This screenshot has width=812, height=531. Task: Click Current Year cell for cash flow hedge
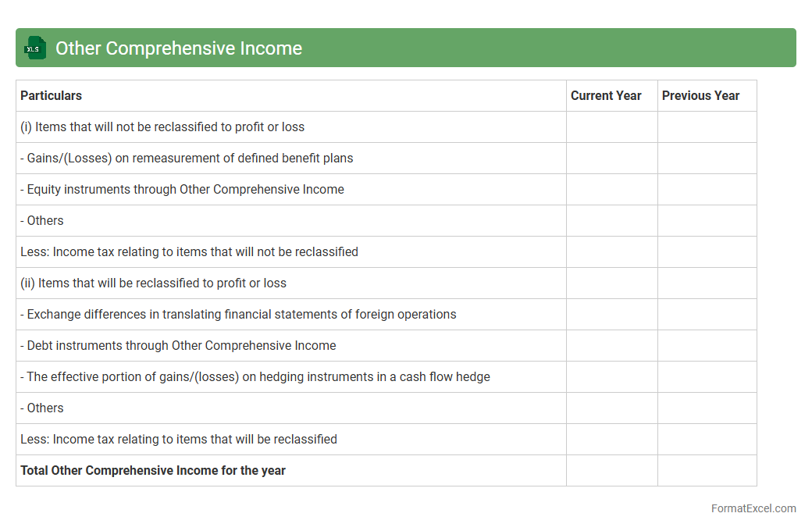pos(611,376)
